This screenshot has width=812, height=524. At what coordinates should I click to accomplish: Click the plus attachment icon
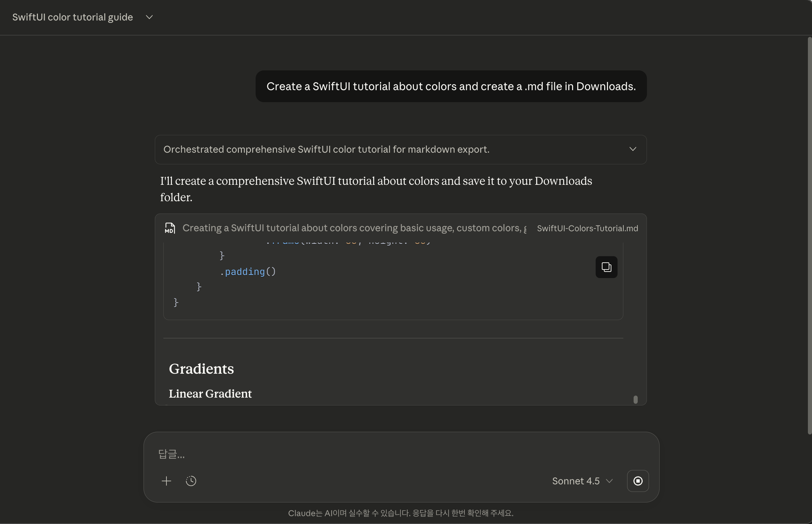tap(166, 481)
